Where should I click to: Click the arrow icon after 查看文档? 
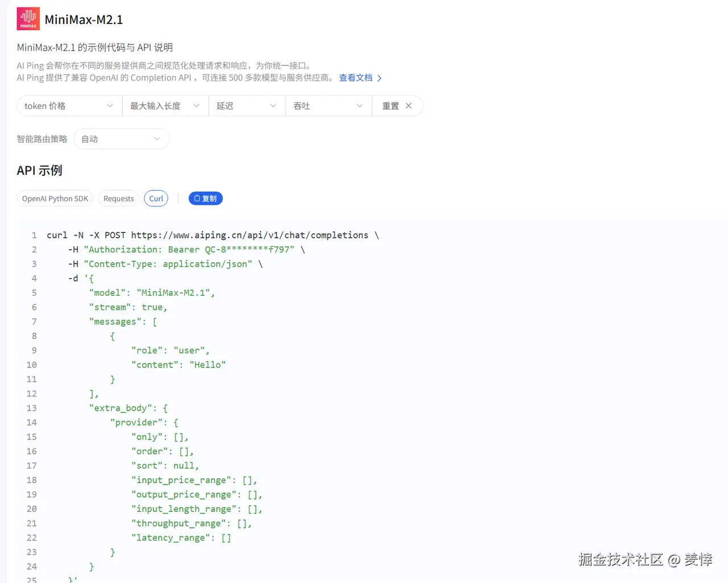point(379,78)
